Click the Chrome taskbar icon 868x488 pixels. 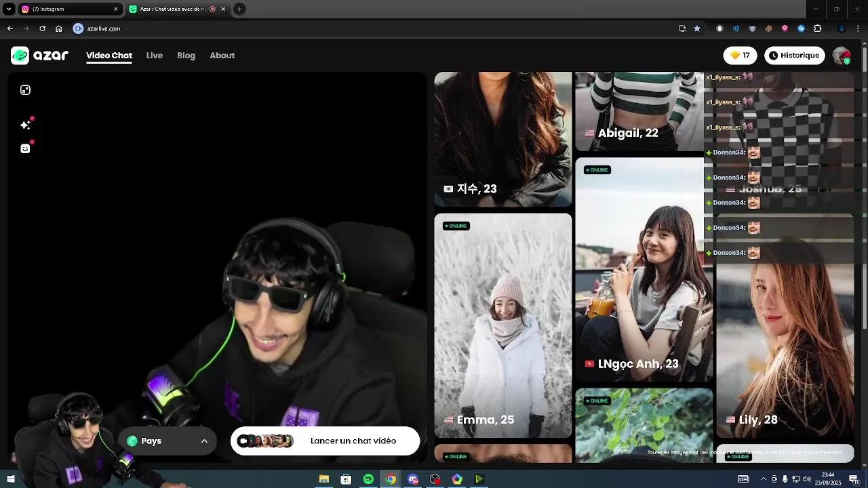tap(391, 479)
